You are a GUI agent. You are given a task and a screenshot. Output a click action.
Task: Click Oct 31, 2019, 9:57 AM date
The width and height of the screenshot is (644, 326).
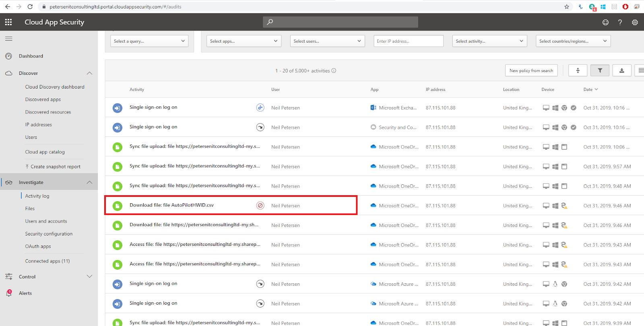pos(607,167)
